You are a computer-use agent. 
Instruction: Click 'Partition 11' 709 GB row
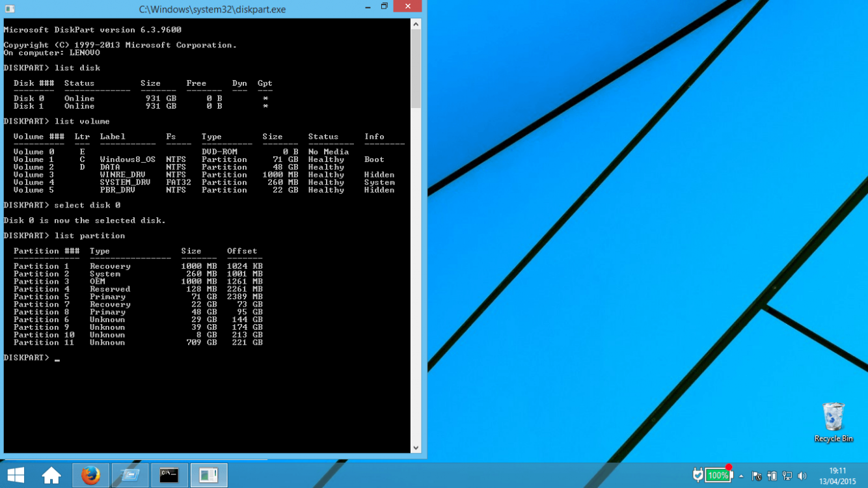[138, 342]
